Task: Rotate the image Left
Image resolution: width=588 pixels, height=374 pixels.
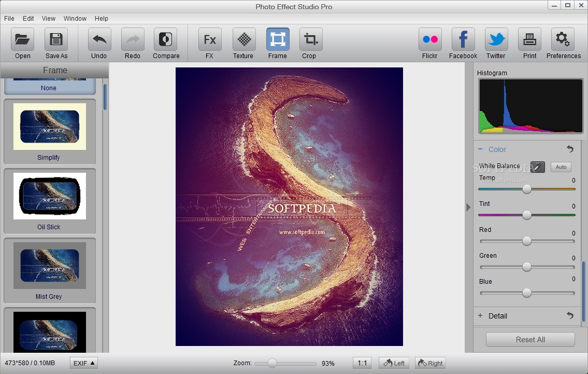Action: click(394, 363)
